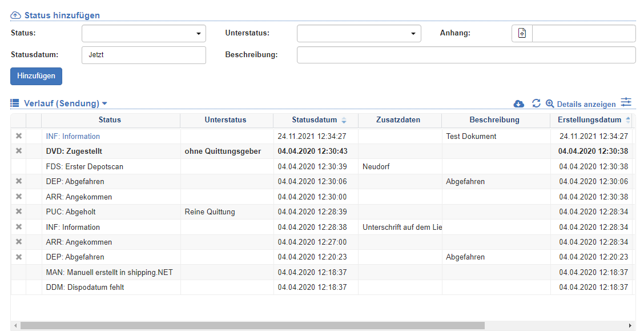The width and height of the screenshot is (644, 331).
Task: Remove the ARR: Angekommen 12:30:00 entry
Action: click(x=18, y=197)
